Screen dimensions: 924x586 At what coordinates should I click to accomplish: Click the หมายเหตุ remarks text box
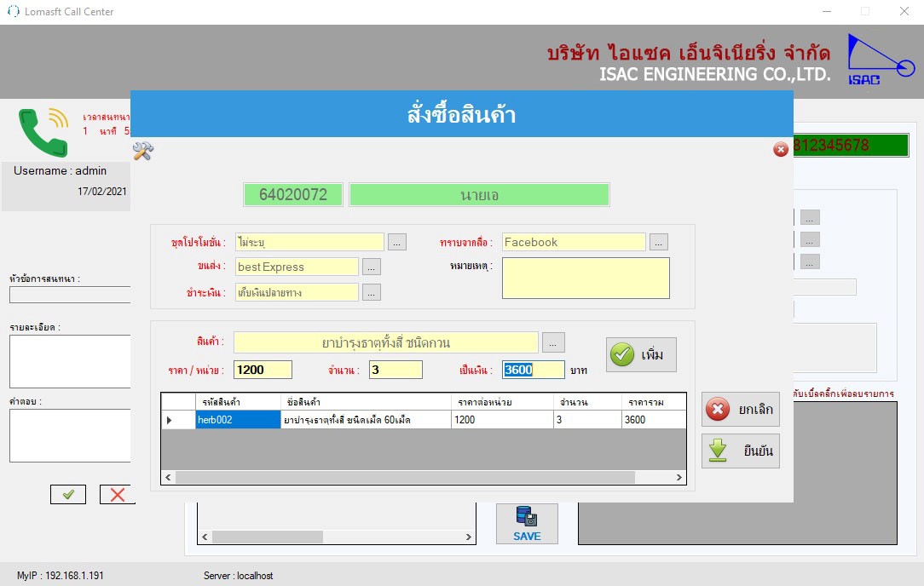point(586,278)
